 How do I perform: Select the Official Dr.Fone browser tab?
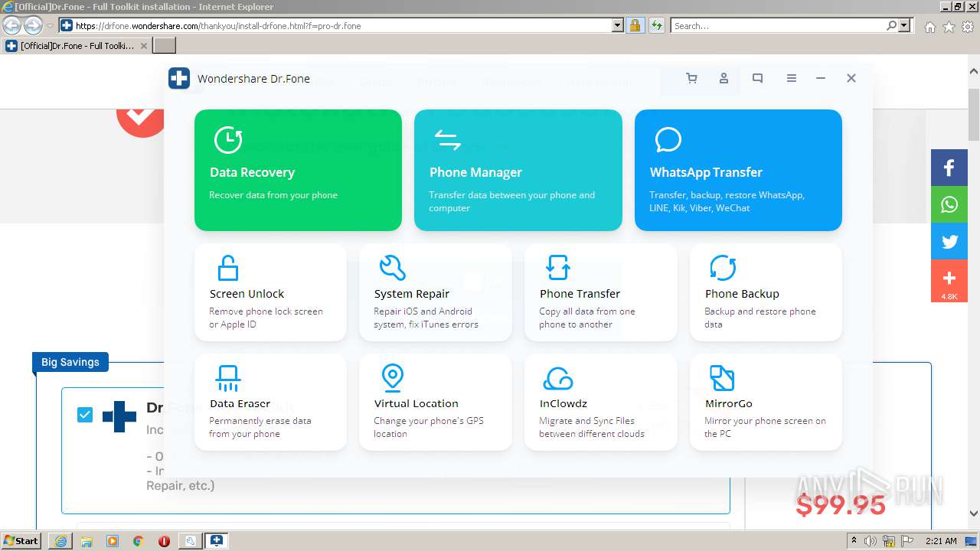click(76, 46)
